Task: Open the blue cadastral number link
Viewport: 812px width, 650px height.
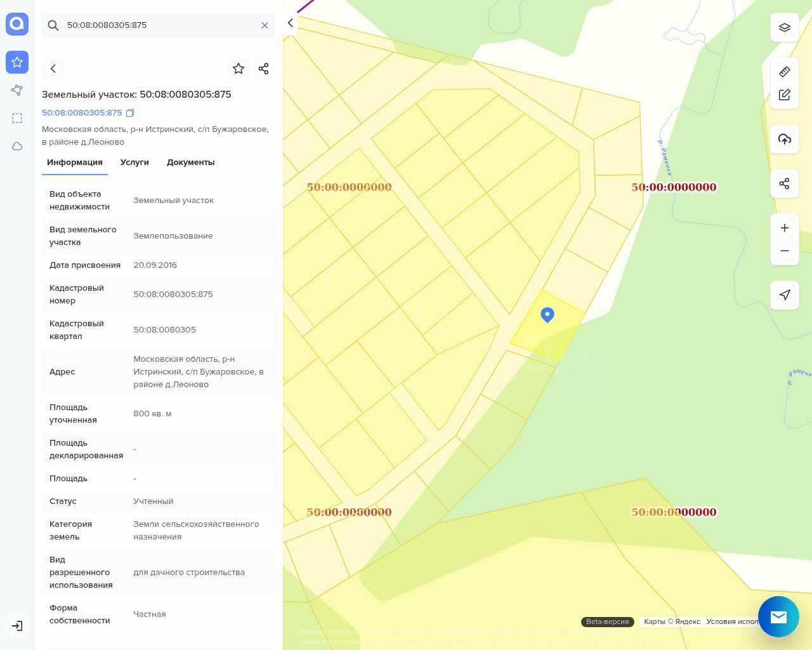Action: click(82, 113)
